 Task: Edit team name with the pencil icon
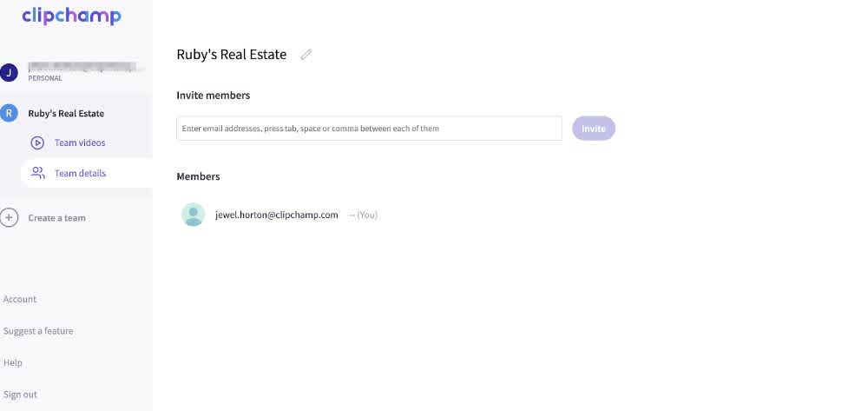306,54
